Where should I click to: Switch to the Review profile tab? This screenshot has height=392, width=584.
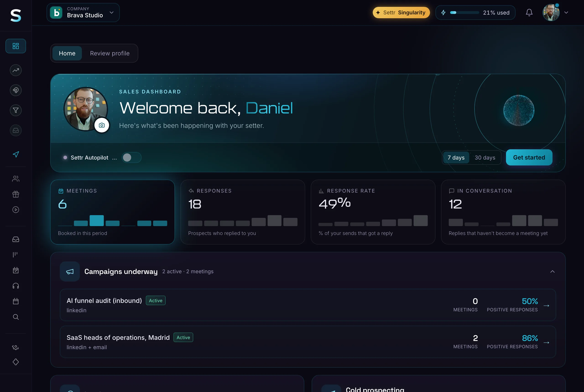(110, 53)
